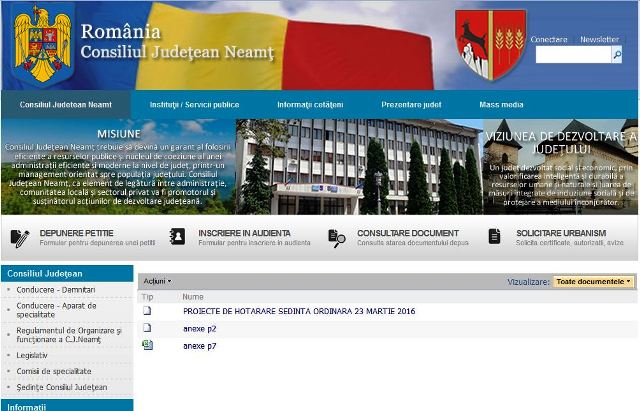Click the Inscriere in Audienta contact book icon

pyautogui.click(x=177, y=237)
